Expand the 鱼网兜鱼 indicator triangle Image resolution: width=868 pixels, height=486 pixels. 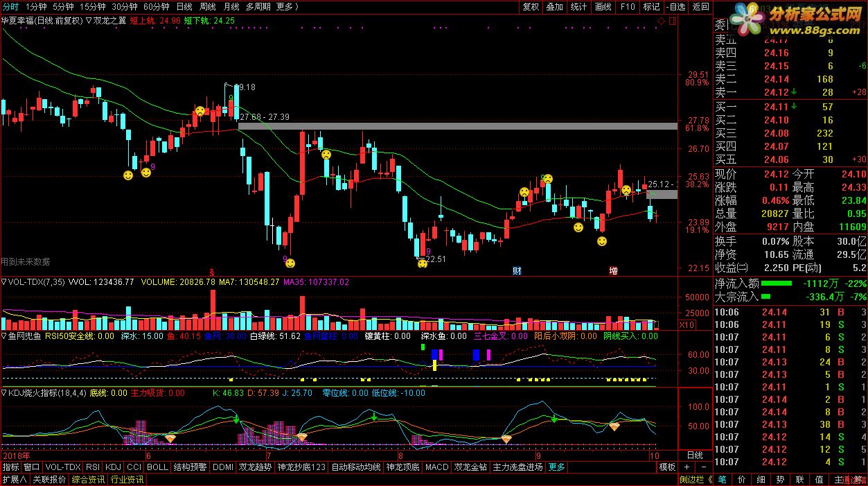pyautogui.click(x=4, y=336)
